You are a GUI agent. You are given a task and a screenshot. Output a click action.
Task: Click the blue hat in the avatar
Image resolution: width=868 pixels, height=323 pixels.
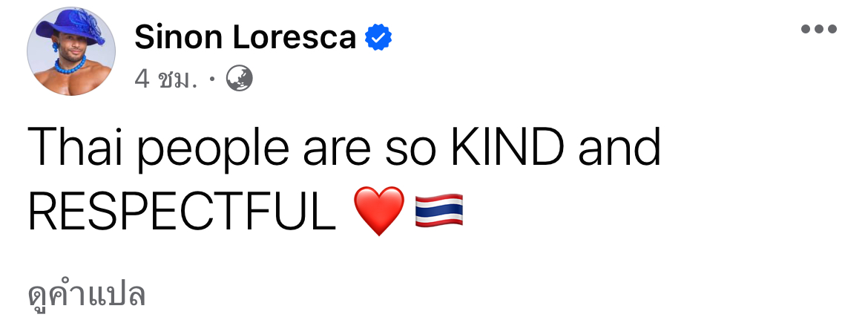pyautogui.click(x=71, y=27)
